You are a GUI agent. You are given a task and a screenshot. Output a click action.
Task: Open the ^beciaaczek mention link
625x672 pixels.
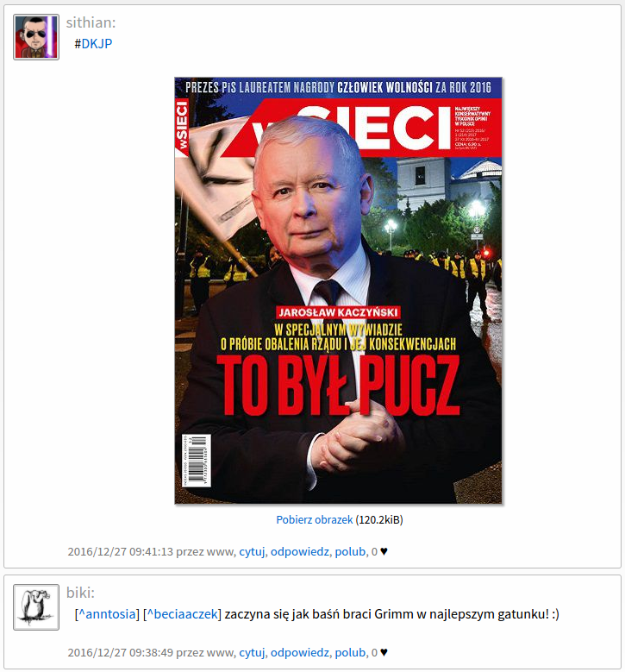tap(182, 614)
